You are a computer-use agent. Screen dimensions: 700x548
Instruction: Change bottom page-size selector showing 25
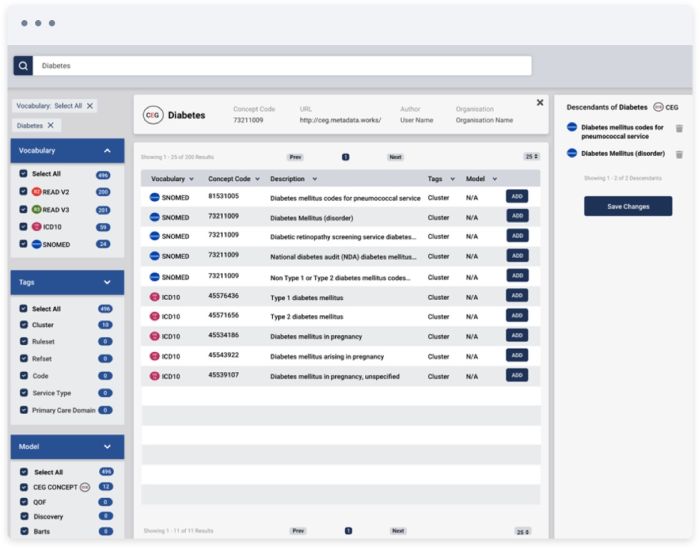pos(522,532)
